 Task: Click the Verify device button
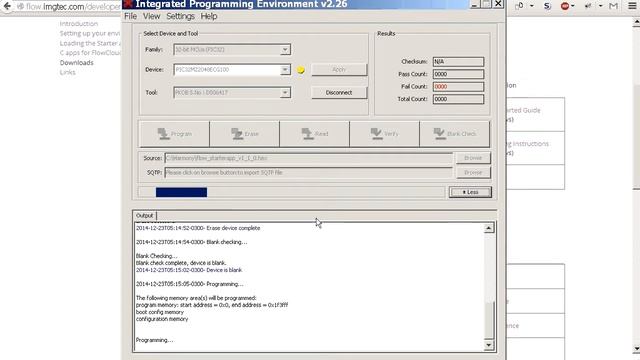[x=384, y=134]
